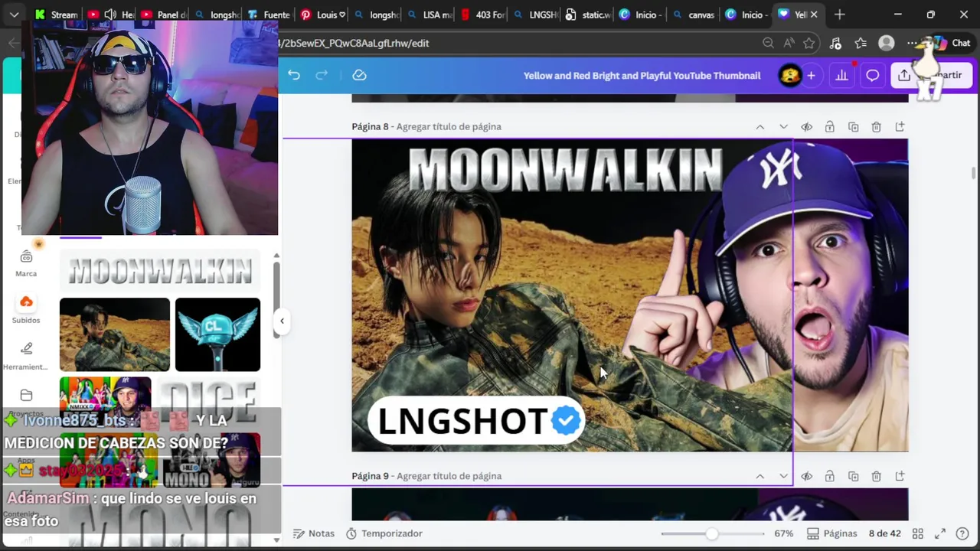Add a new page after Página 8
This screenshot has width=980, height=551.
(x=900, y=126)
